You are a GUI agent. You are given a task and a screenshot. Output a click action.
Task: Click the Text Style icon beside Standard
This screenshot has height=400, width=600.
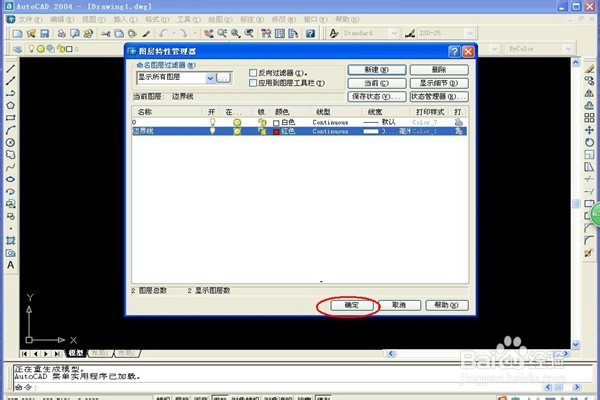334,34
